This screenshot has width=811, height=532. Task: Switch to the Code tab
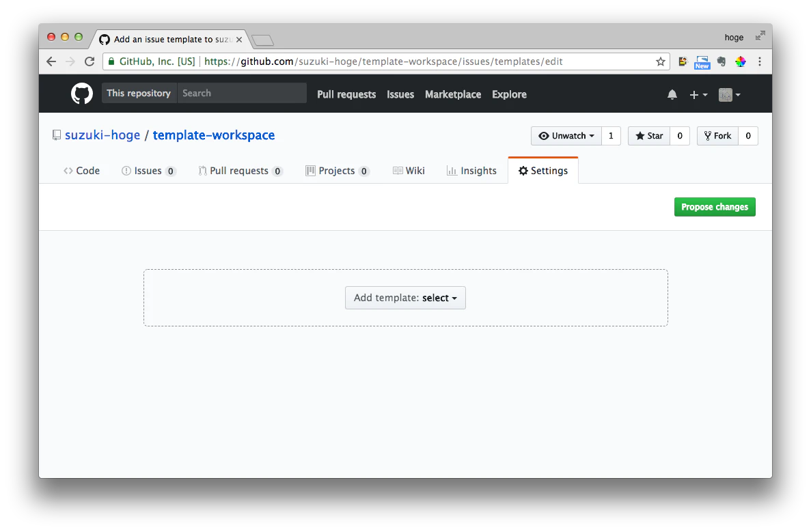(82, 171)
